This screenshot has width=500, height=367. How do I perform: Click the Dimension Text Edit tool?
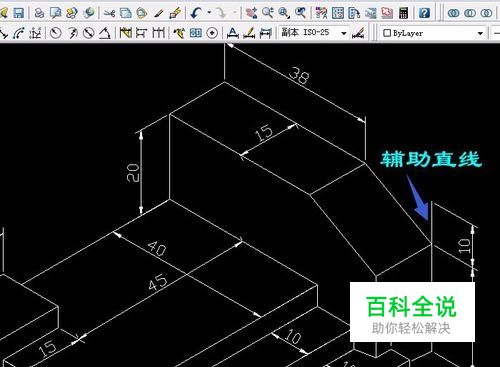(x=249, y=33)
